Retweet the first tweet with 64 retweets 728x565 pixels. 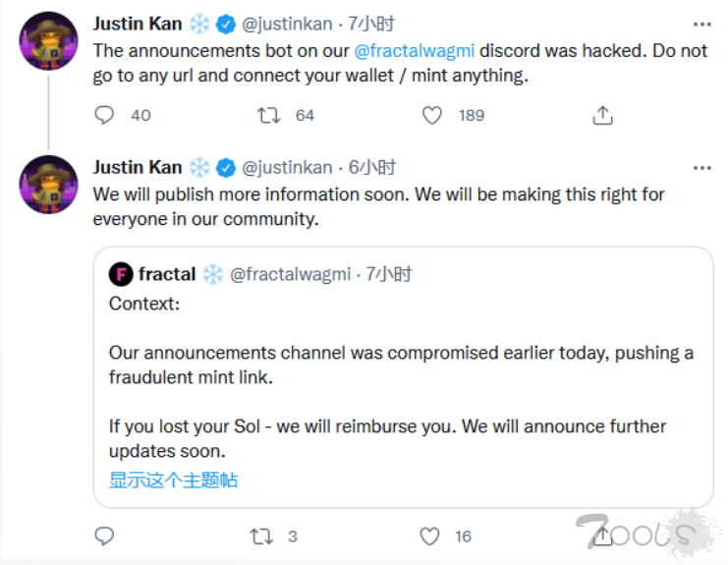point(268,115)
